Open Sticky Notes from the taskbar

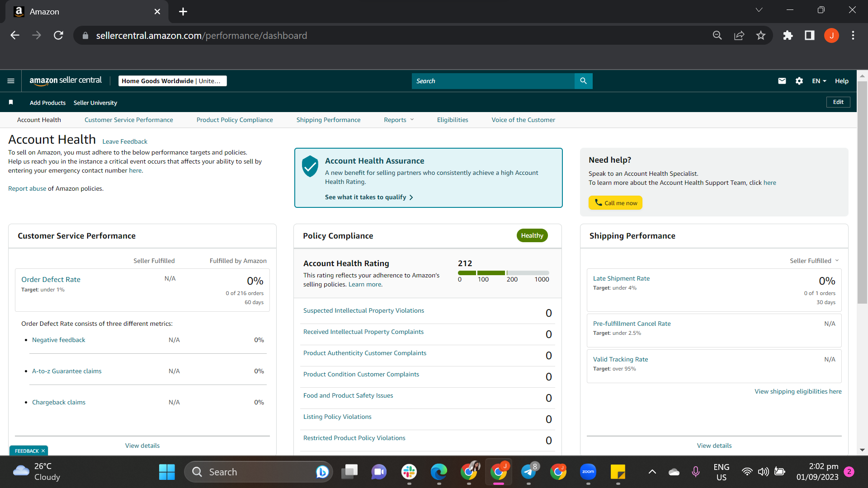coord(618,472)
